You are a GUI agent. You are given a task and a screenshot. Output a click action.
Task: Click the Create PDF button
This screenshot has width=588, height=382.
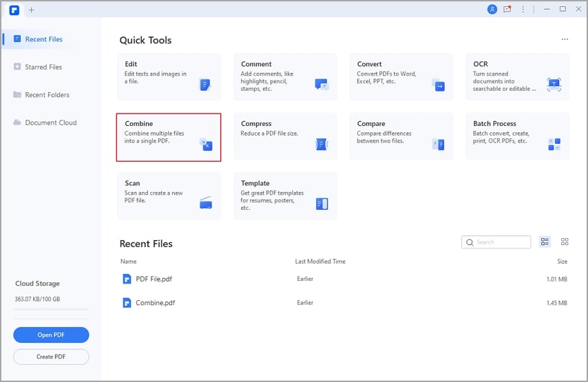pos(51,357)
